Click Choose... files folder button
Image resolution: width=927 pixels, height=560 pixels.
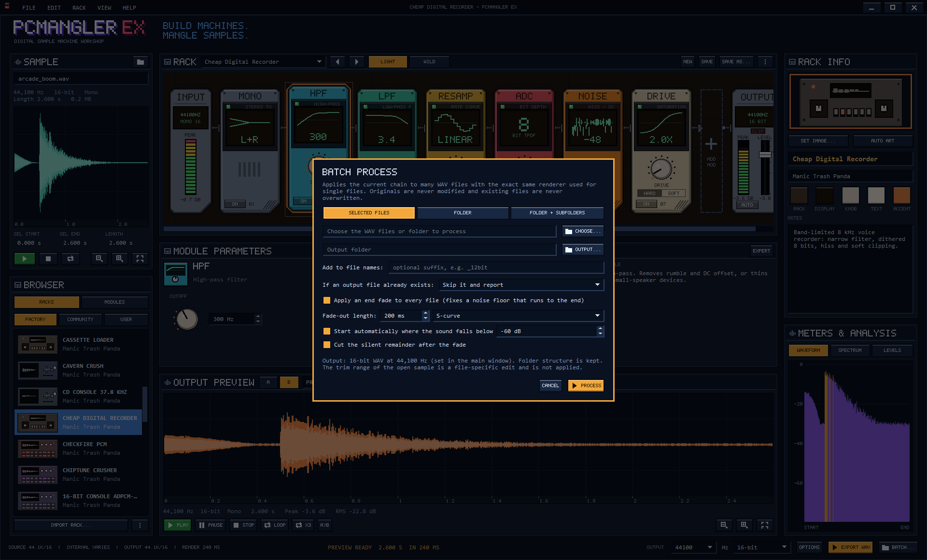(x=583, y=231)
